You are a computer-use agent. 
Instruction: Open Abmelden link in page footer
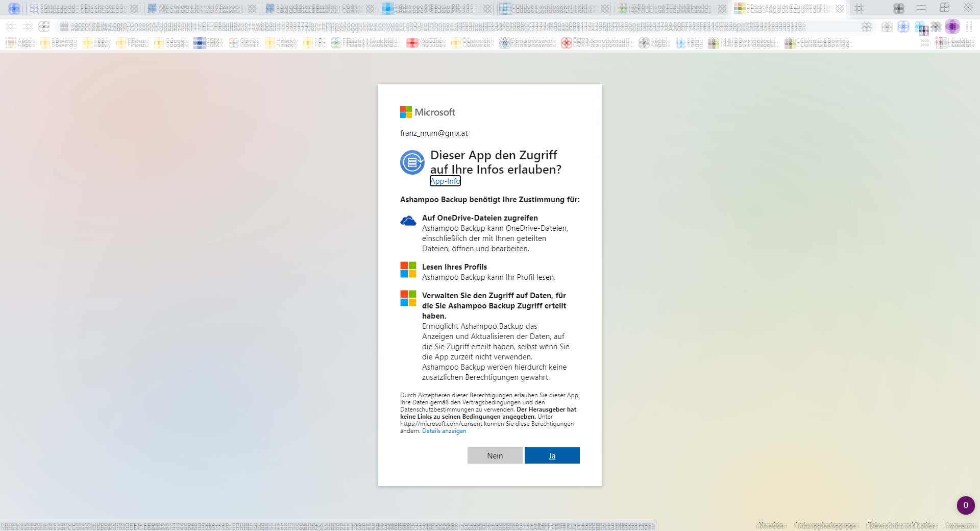772,525
